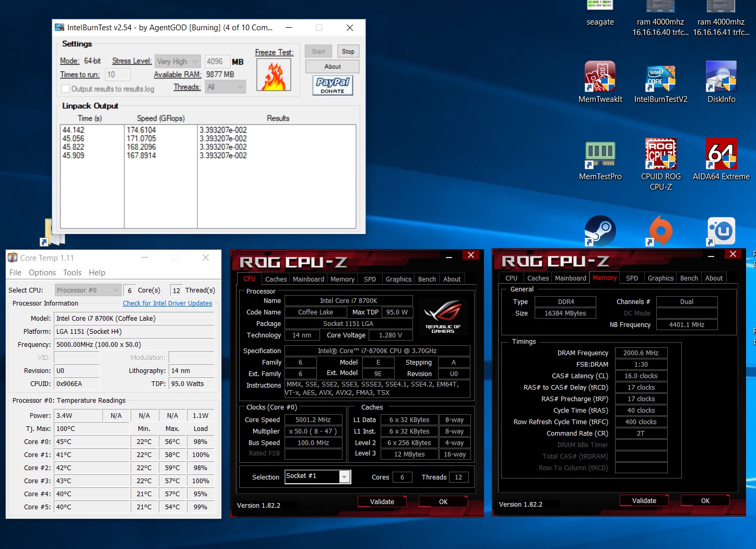Switch to SPD tab in left CPU-Z
The height and width of the screenshot is (549, 756).
(370, 279)
